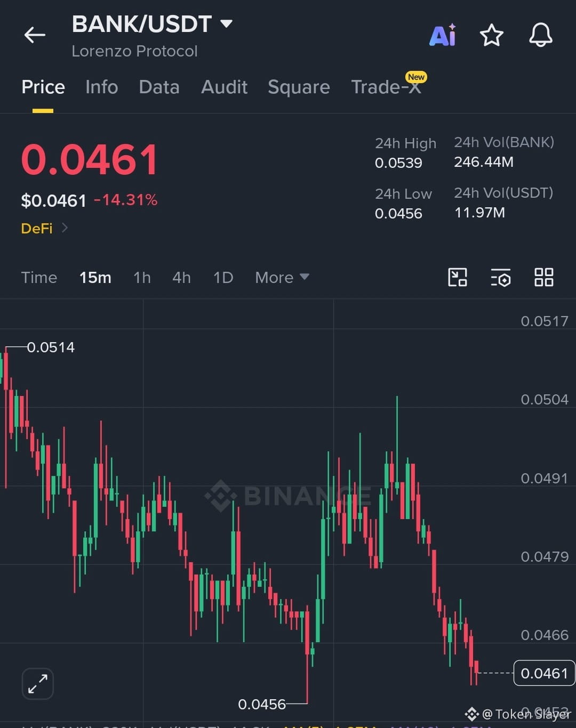576x728 pixels.
Task: Tap the 24h Vol(BANK) value 246.44M
Action: pos(484,161)
